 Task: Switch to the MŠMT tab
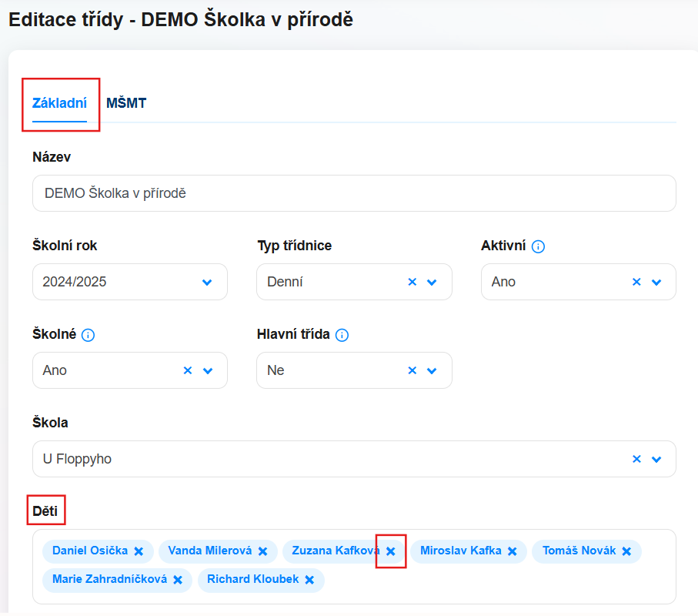(x=126, y=103)
